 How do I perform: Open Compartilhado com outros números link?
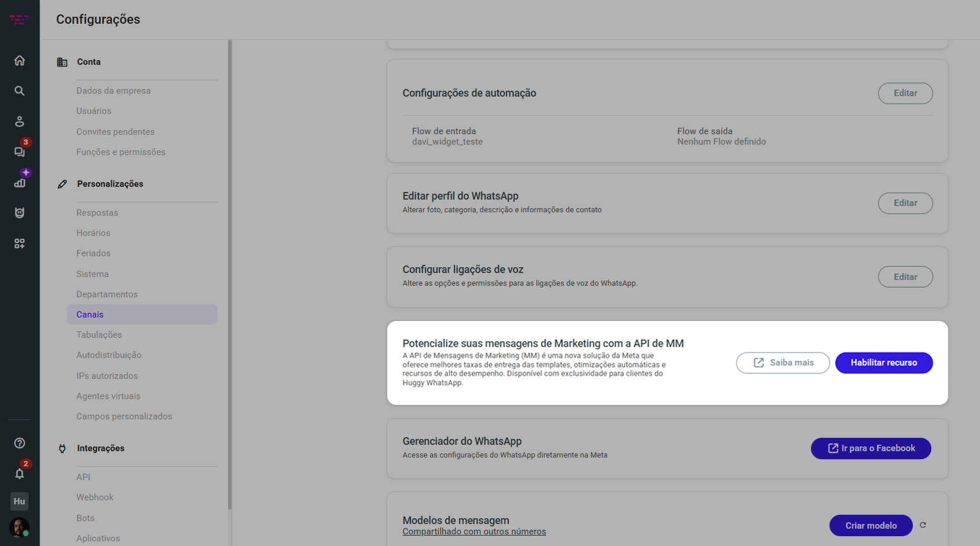tap(474, 532)
